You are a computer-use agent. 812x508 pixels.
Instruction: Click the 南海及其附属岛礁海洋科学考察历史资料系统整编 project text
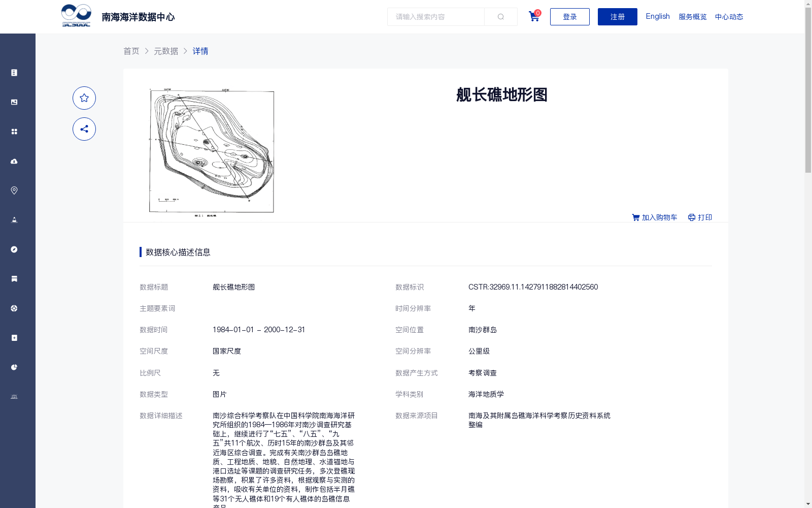pos(539,420)
